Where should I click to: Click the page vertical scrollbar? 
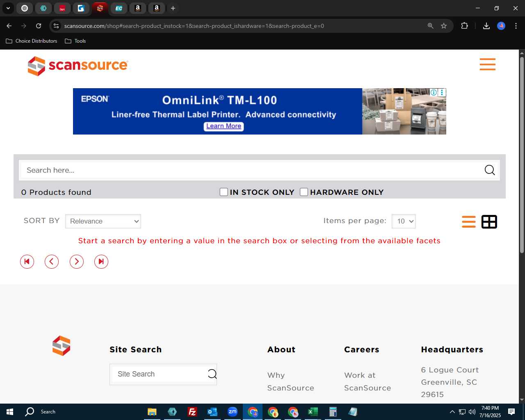[522, 156]
